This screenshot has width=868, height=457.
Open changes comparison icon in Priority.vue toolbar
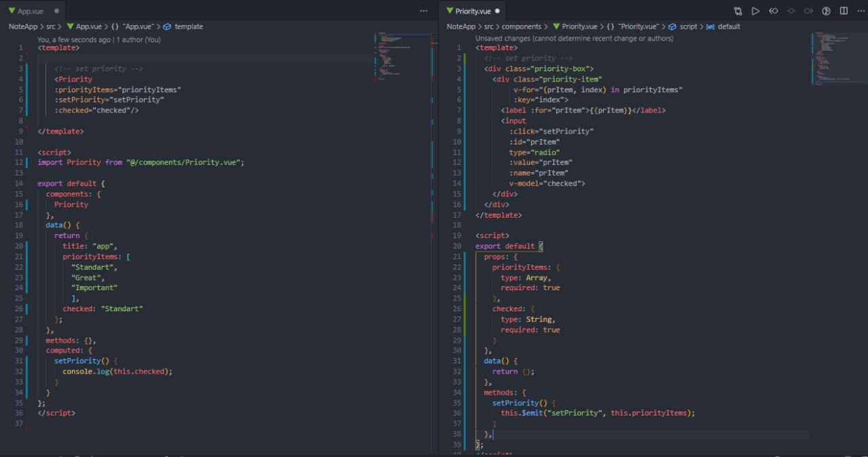[x=738, y=11]
